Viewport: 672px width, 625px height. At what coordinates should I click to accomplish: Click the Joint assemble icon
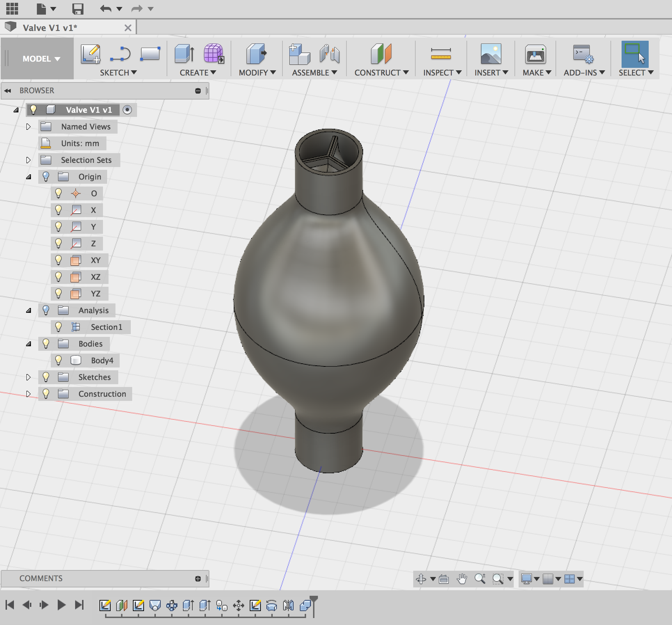pyautogui.click(x=330, y=54)
